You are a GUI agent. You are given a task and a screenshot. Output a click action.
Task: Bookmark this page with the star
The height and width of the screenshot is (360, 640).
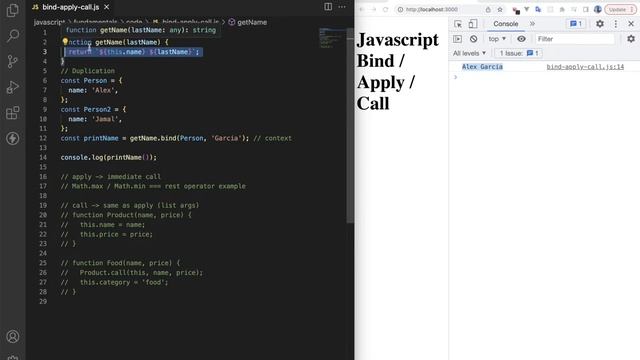pos(500,9)
